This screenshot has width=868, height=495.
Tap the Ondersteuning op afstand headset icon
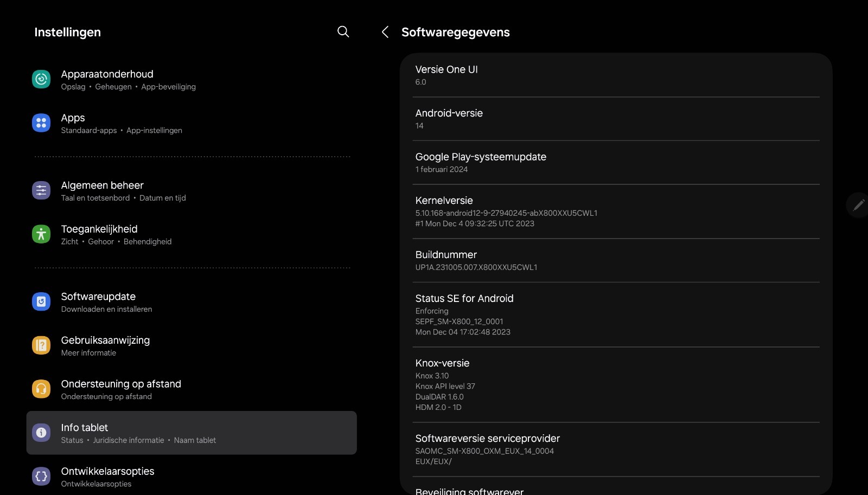click(41, 389)
